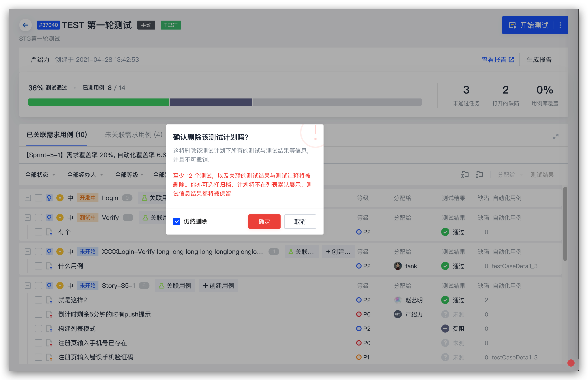This screenshot has height=380, width=588.
Task: Select the Story-S5-1 requirement checkbox
Action: (38, 286)
